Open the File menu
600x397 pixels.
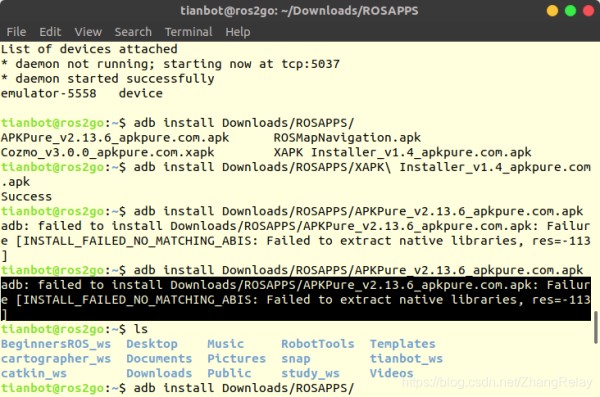pos(16,32)
